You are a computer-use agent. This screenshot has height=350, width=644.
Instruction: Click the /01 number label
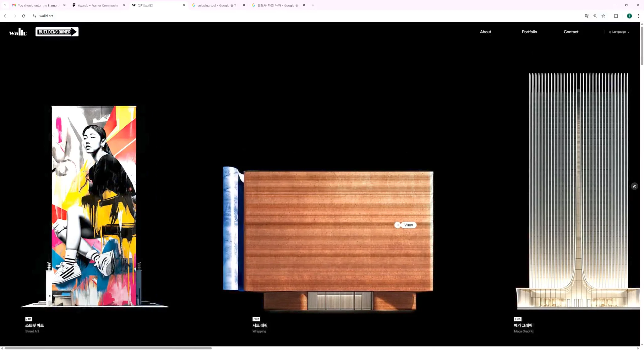29,319
